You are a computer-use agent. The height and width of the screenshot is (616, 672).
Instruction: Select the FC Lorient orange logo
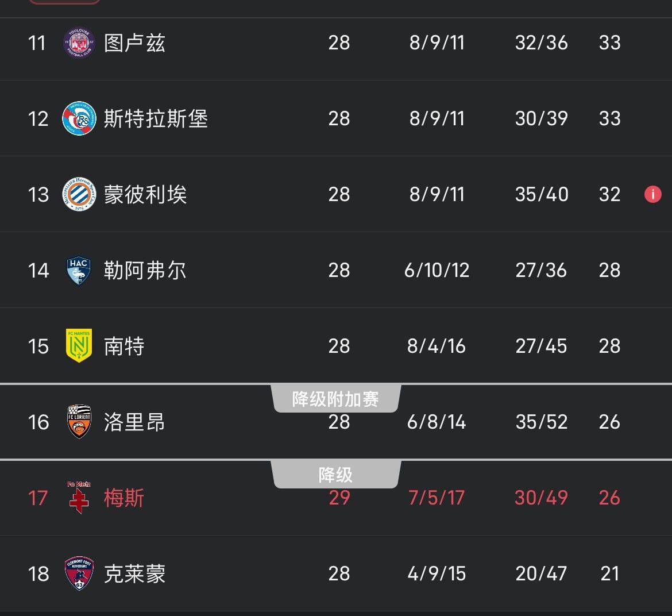(79, 421)
